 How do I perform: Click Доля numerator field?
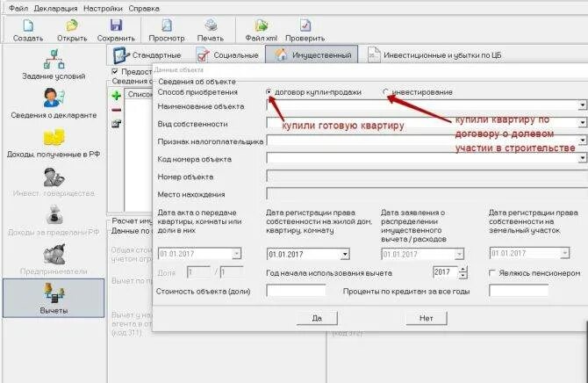198,272
